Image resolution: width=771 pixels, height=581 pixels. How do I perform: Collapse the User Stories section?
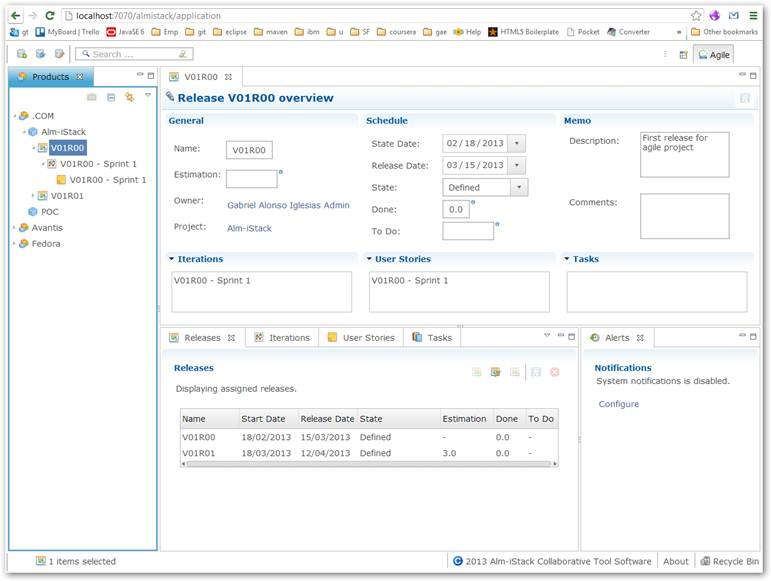point(369,259)
